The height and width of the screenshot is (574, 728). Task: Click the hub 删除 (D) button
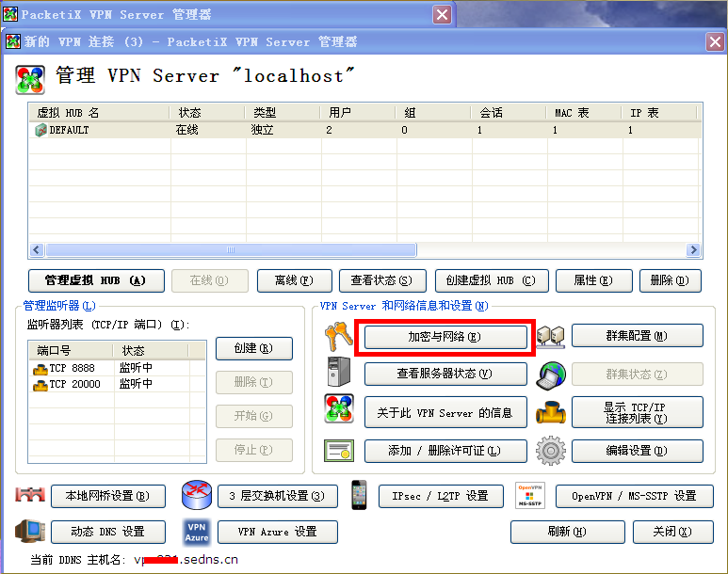pos(670,280)
